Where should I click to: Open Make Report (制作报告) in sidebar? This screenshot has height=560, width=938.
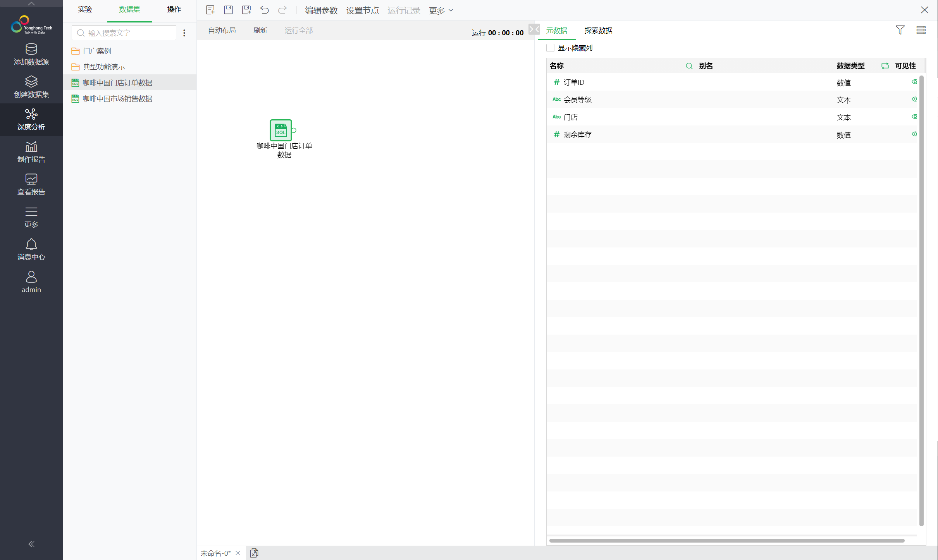click(x=31, y=152)
